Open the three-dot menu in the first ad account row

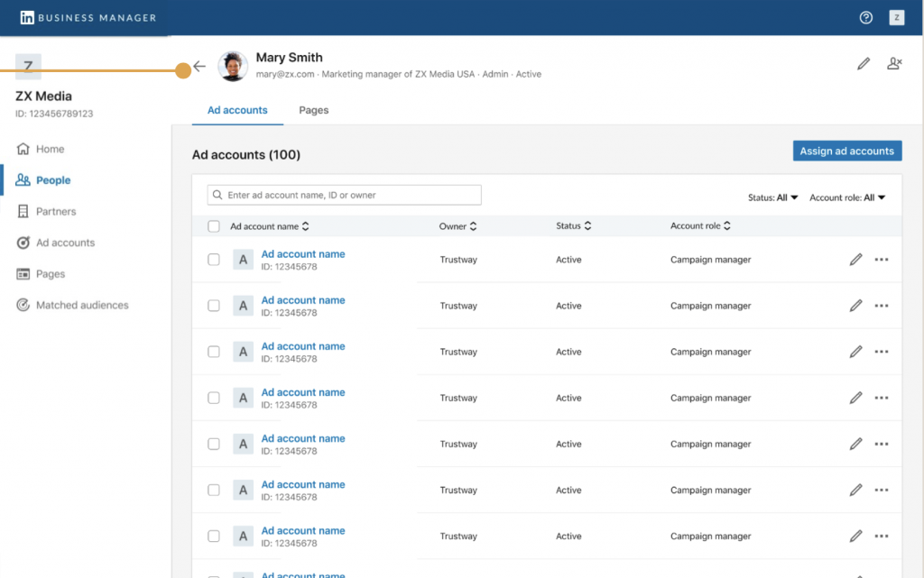coord(882,260)
